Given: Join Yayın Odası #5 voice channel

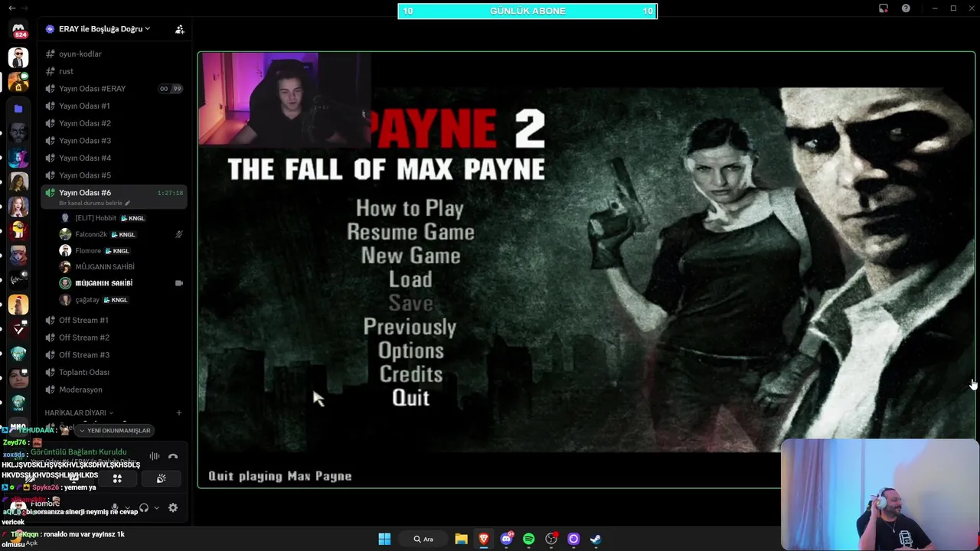Looking at the screenshot, I should pyautogui.click(x=114, y=175).
